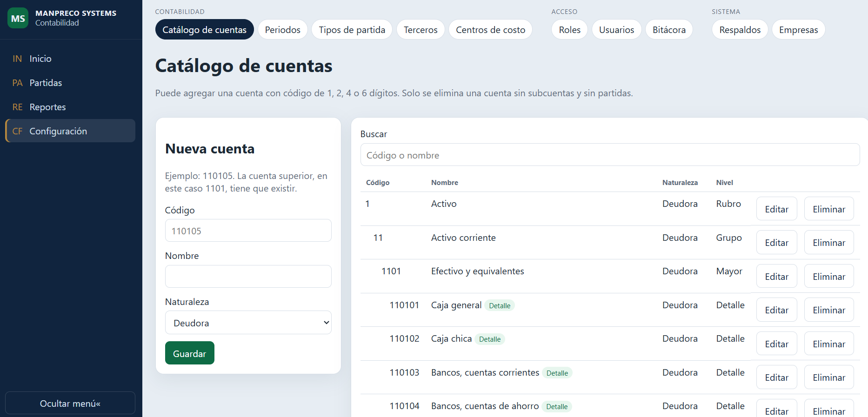This screenshot has height=417, width=868.
Task: Open Reportes in the sidebar
Action: tap(70, 107)
